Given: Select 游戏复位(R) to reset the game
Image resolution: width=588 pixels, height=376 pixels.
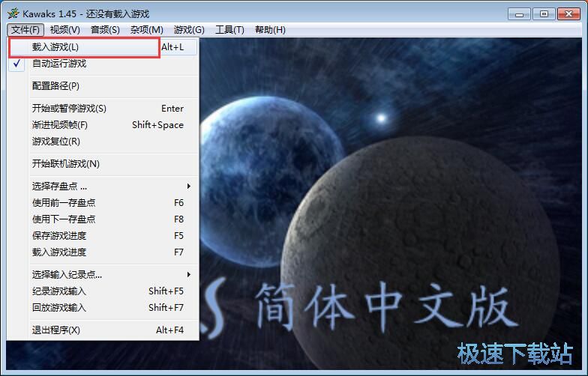Looking at the screenshot, I should click(55, 142).
